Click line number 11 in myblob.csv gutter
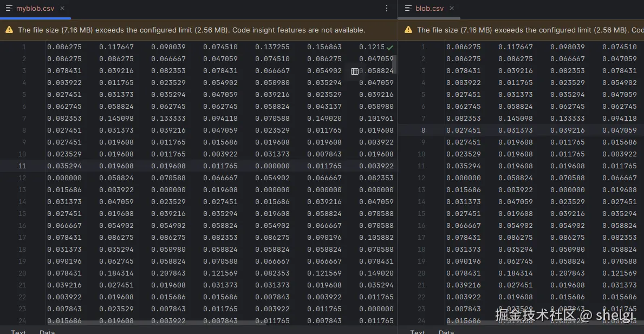644x334 pixels. [x=22, y=166]
